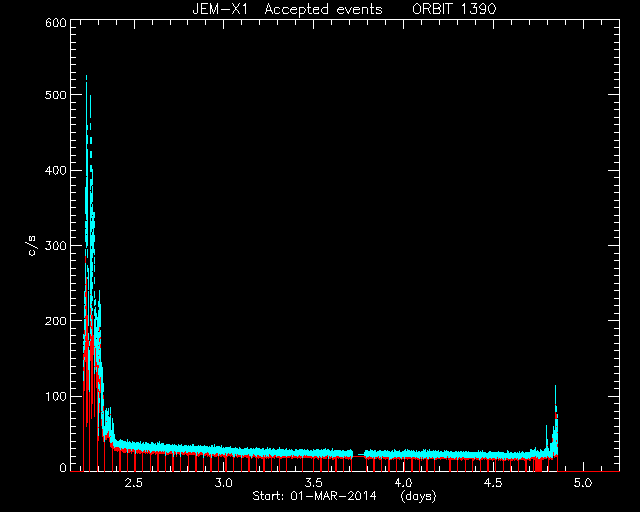Screen dimensions: 640x512
Task: Click the (days) unit label
Action: [418, 496]
